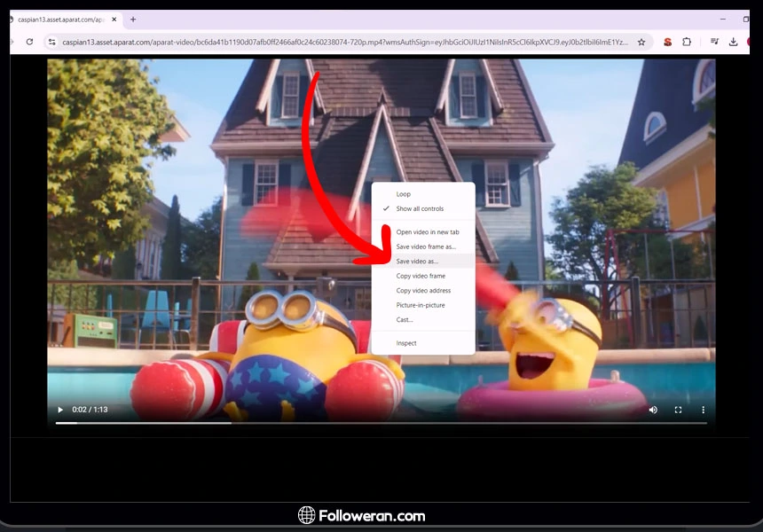Enable Picture-in-picture from the context menu
This screenshot has height=532, width=763.
421,305
